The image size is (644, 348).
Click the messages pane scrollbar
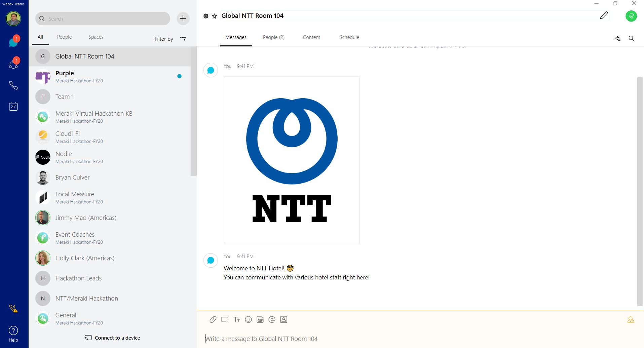pyautogui.click(x=640, y=192)
